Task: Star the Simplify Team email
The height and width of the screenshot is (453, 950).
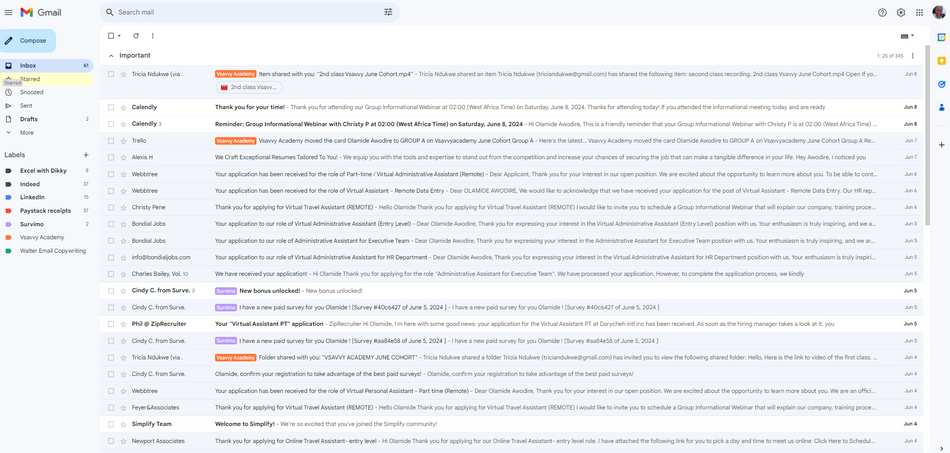Action: 123,424
